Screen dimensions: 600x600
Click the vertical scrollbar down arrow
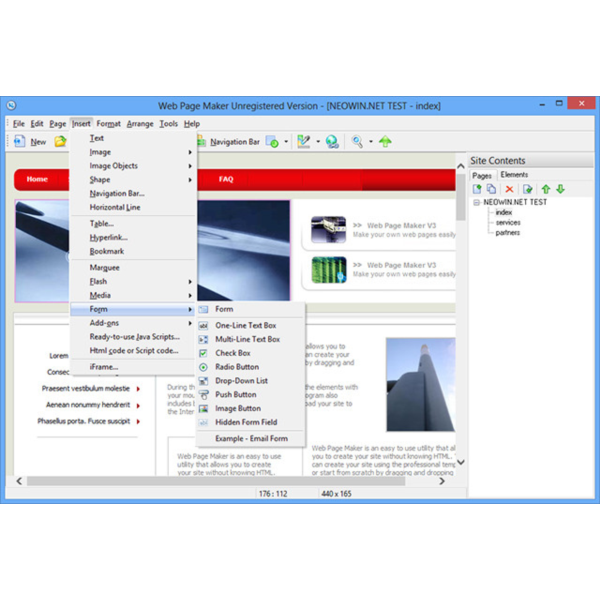pyautogui.click(x=461, y=462)
